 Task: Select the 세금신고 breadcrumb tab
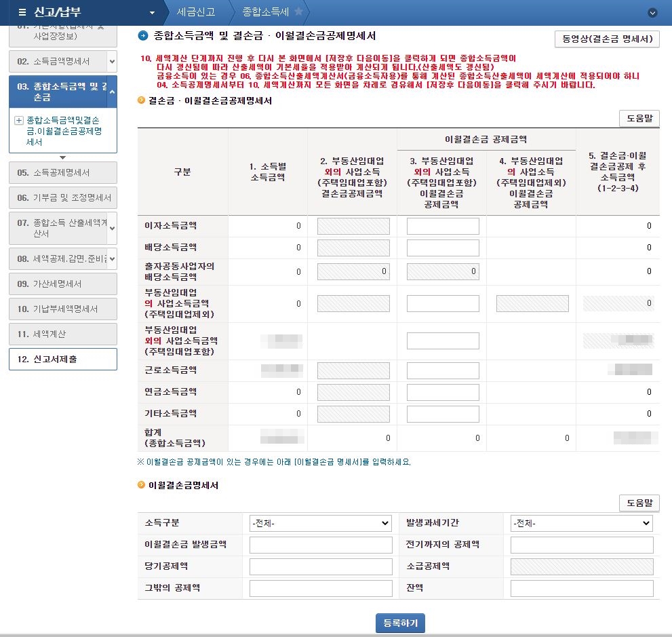click(x=196, y=12)
